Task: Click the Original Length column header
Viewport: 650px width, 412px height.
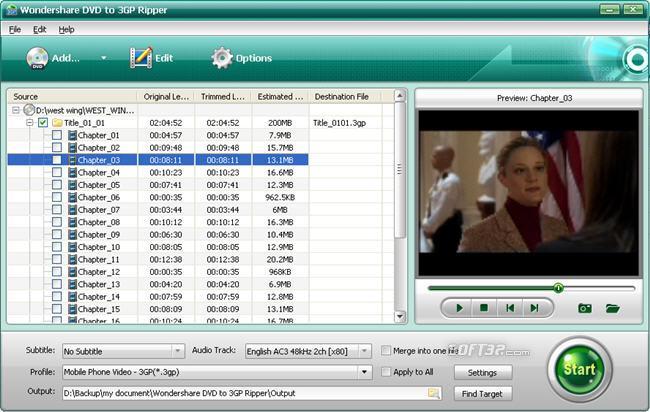Action: [166, 97]
